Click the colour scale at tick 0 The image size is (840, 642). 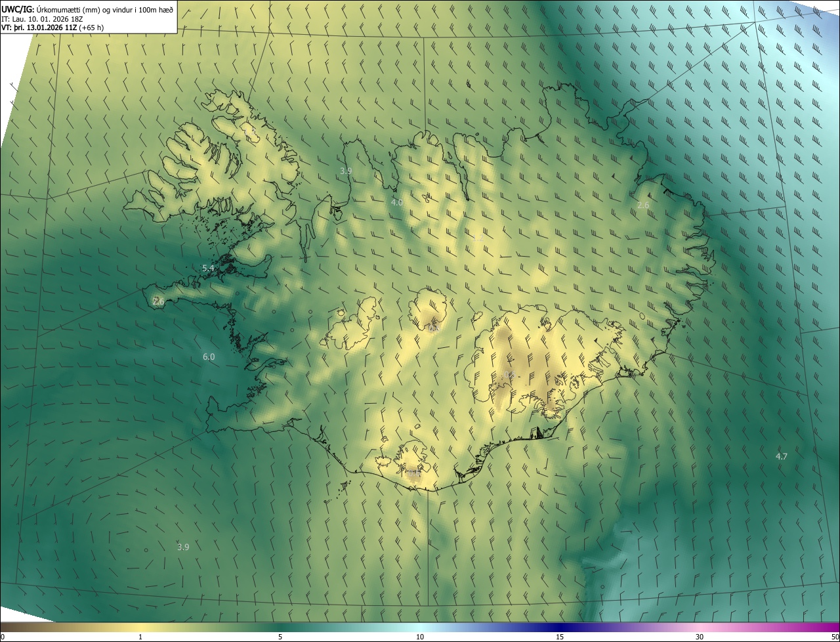(2, 637)
